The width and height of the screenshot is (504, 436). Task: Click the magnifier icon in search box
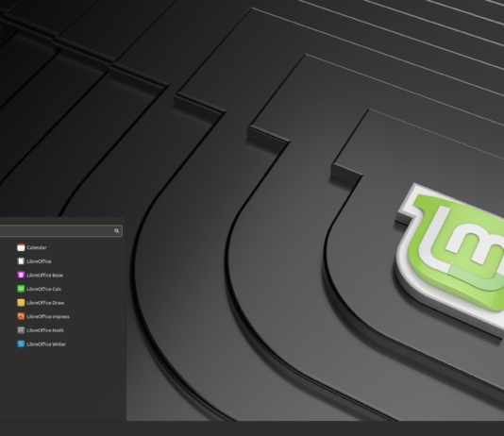click(x=116, y=230)
